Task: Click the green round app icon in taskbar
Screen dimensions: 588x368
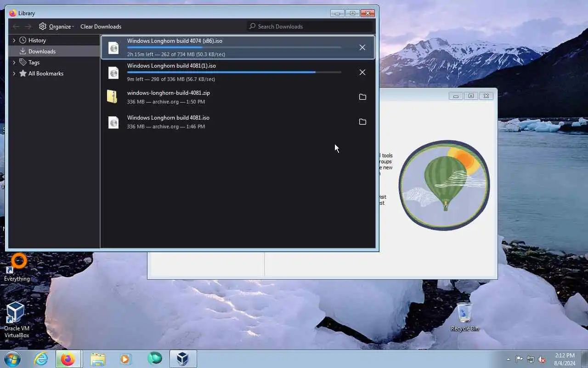Action: 154,359
